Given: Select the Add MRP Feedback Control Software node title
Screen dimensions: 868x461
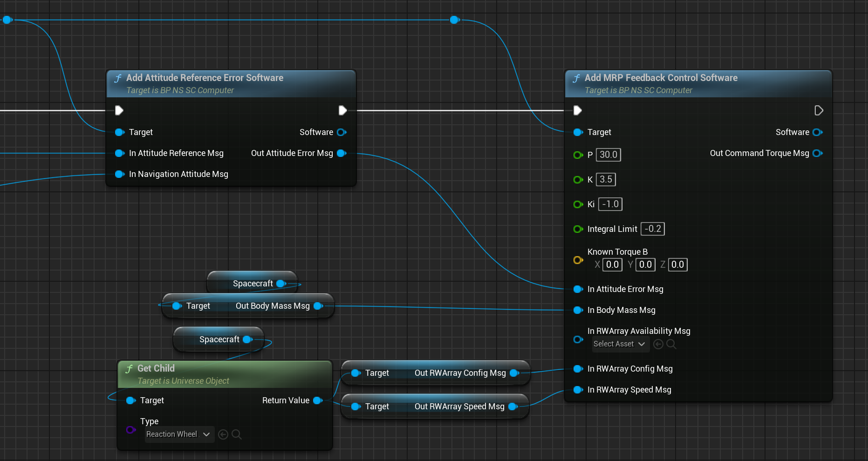Looking at the screenshot, I should [661, 78].
